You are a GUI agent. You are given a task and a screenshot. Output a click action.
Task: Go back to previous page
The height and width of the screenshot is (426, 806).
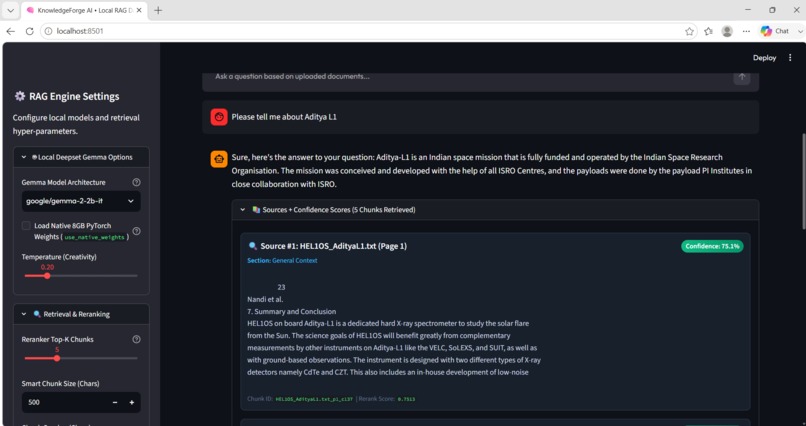[x=10, y=31]
